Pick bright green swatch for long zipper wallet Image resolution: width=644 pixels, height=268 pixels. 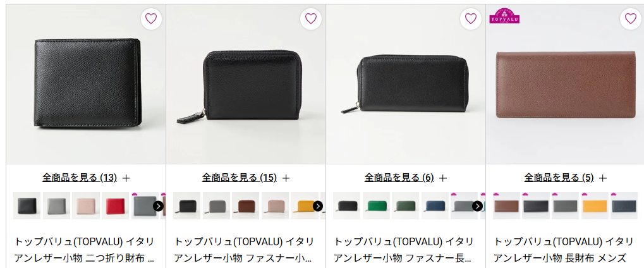click(376, 205)
